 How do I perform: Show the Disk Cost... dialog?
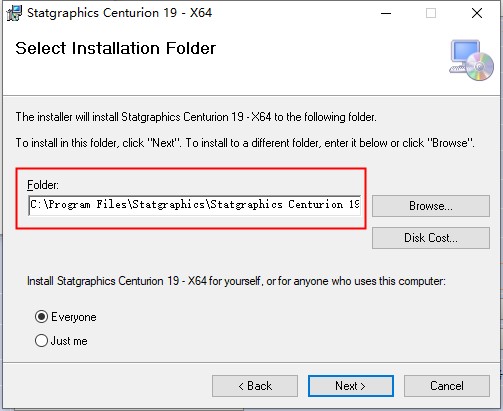pyautogui.click(x=431, y=238)
